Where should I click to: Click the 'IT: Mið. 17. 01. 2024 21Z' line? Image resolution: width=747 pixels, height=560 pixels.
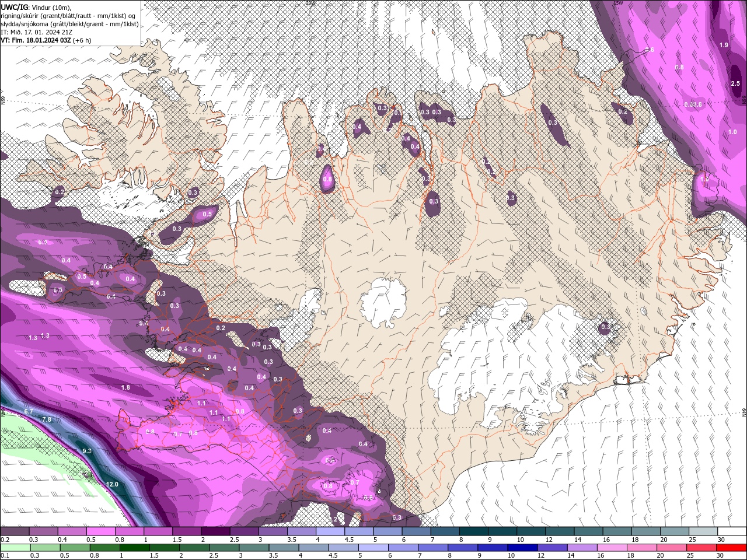click(35, 32)
